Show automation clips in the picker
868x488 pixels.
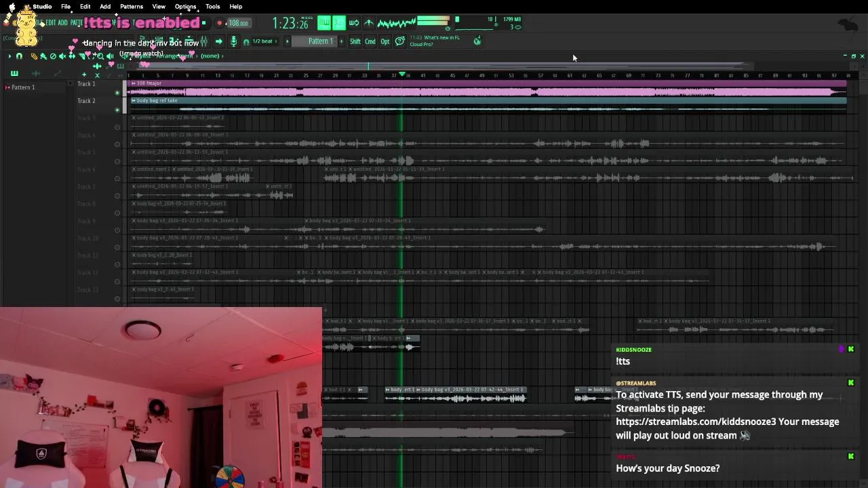click(57, 73)
